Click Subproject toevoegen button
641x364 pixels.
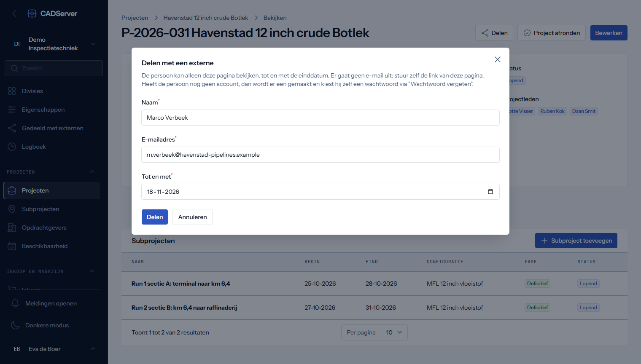point(576,241)
